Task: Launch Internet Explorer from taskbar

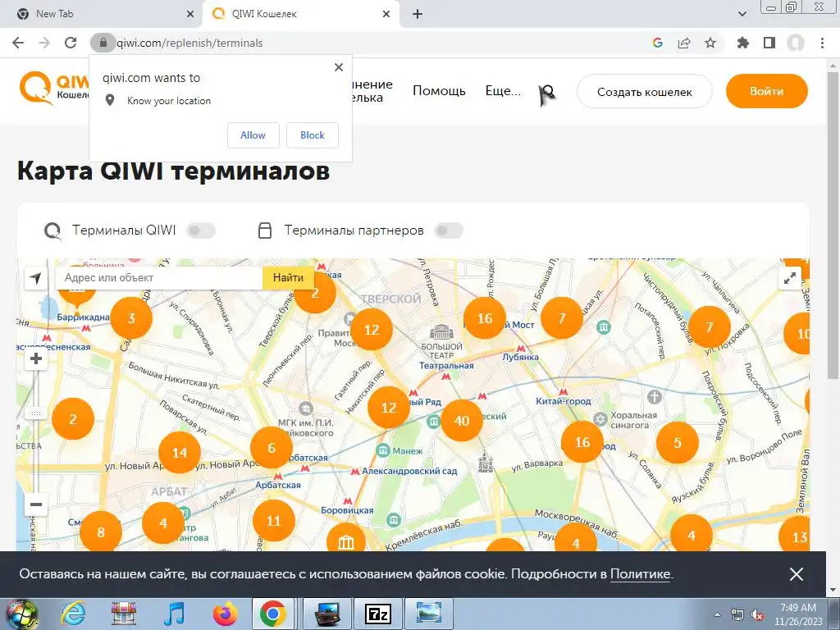Action: click(73, 614)
